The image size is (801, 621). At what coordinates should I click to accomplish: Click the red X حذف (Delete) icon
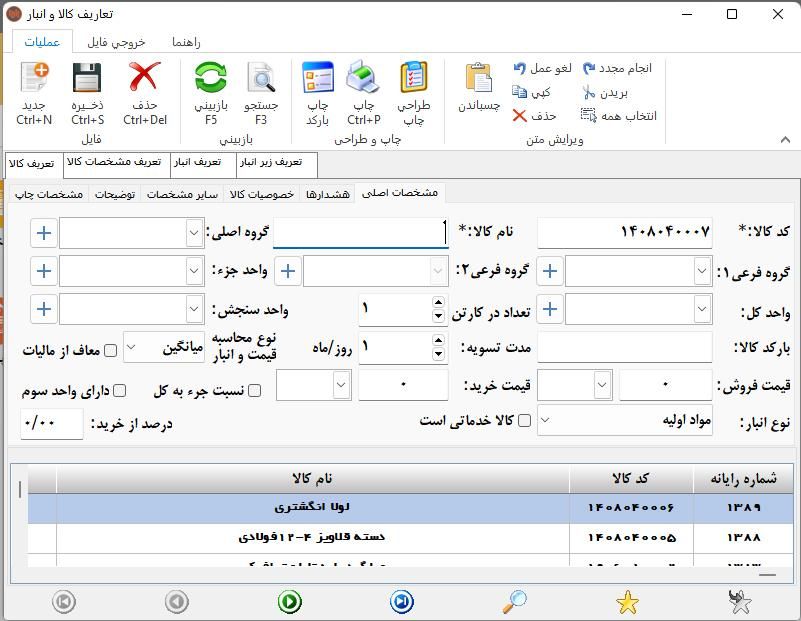point(145,77)
